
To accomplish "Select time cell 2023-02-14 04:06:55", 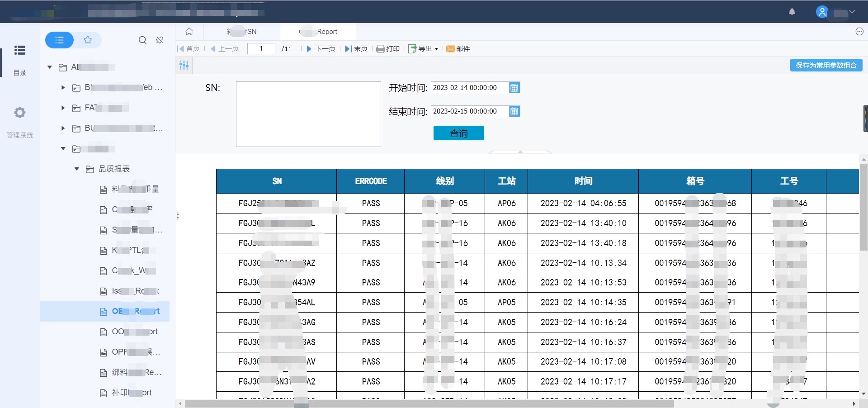I will [x=583, y=204].
